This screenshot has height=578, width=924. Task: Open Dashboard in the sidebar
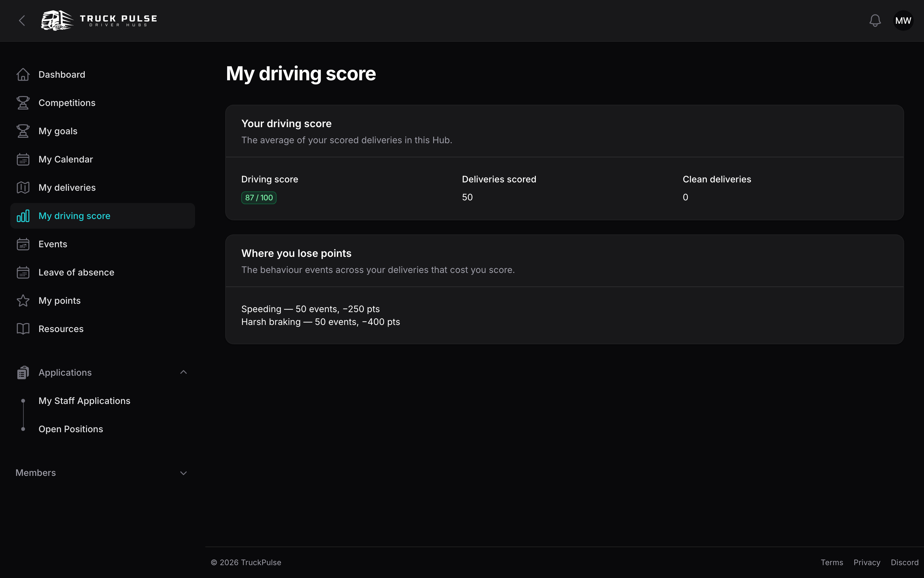[103, 74]
